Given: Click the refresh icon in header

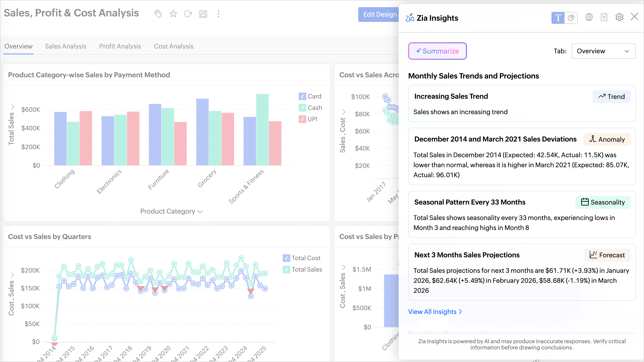Looking at the screenshot, I should pyautogui.click(x=188, y=14).
